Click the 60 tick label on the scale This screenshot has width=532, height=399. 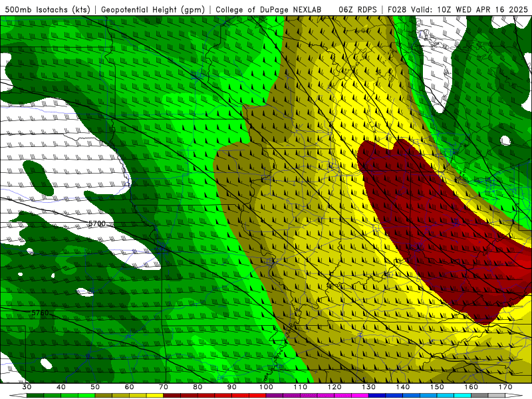129,387
